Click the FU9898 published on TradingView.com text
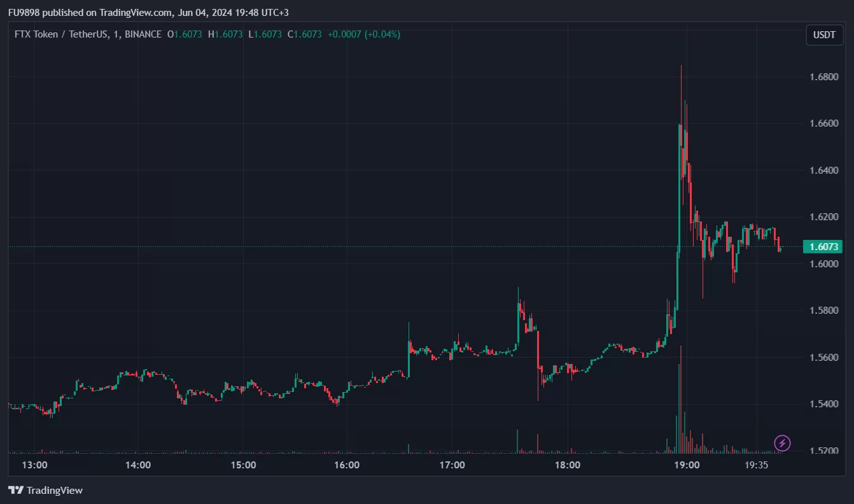 click(148, 13)
